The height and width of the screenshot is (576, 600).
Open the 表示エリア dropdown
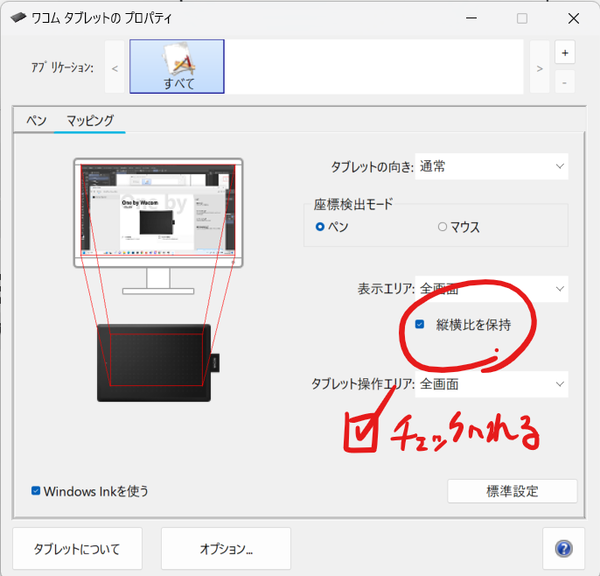pyautogui.click(x=491, y=289)
